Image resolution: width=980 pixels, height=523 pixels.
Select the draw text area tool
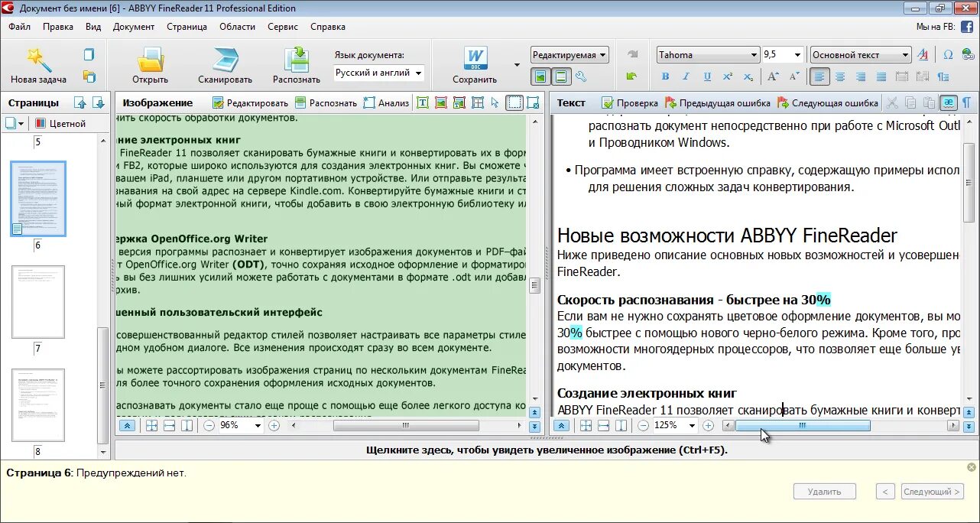click(422, 102)
